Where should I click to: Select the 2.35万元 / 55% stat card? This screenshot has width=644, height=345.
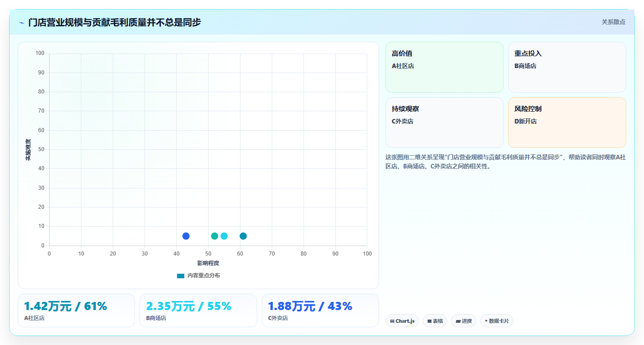[198, 310]
